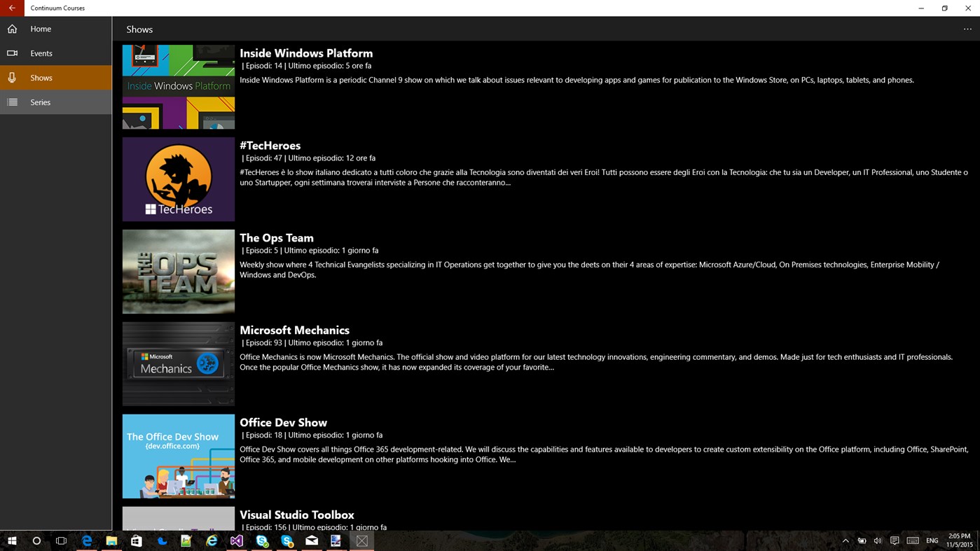The height and width of the screenshot is (551, 980).
Task: Open The Ops Team title
Action: coord(277,238)
